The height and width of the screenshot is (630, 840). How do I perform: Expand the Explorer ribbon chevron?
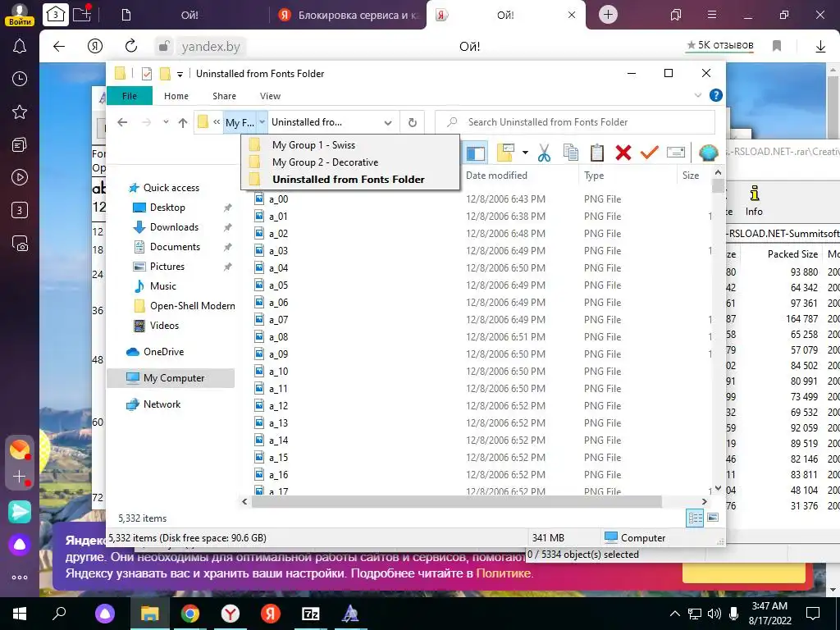click(x=697, y=95)
